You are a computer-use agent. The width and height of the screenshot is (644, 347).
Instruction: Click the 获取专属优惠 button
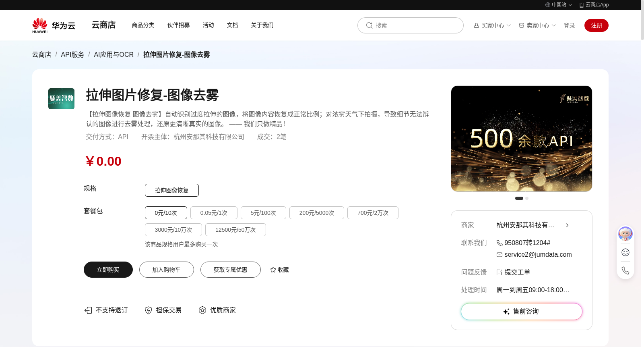point(231,270)
